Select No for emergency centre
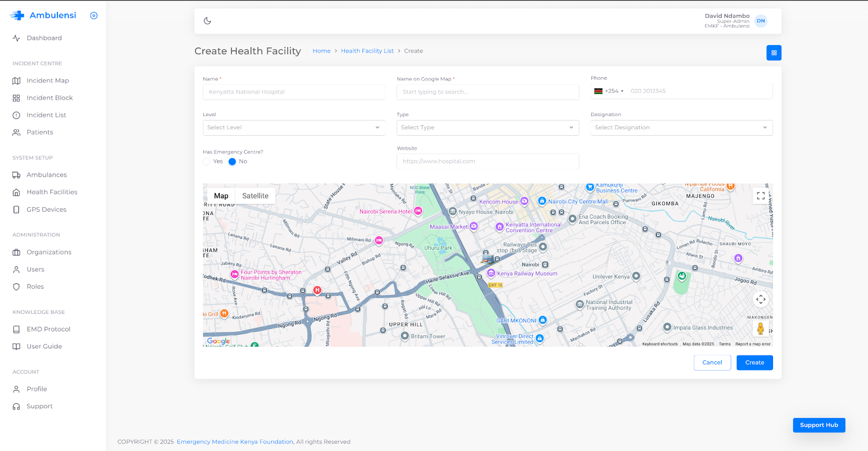Image resolution: width=868 pixels, height=451 pixels. click(x=232, y=162)
